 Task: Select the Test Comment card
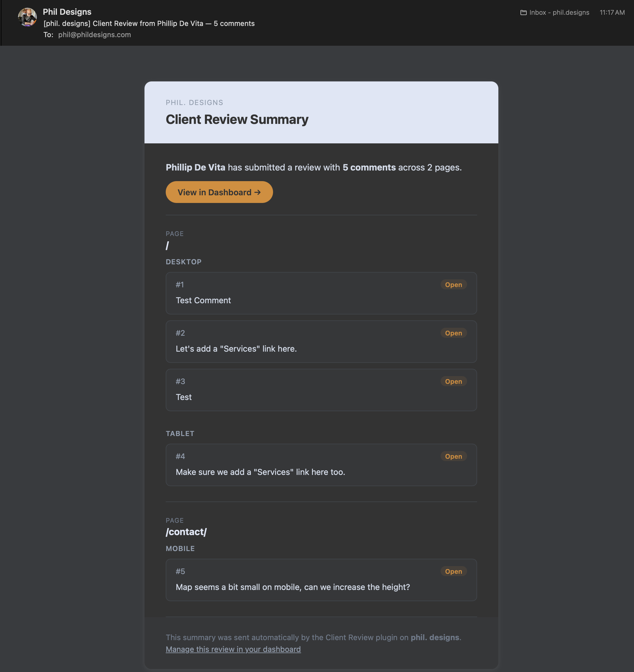click(321, 293)
